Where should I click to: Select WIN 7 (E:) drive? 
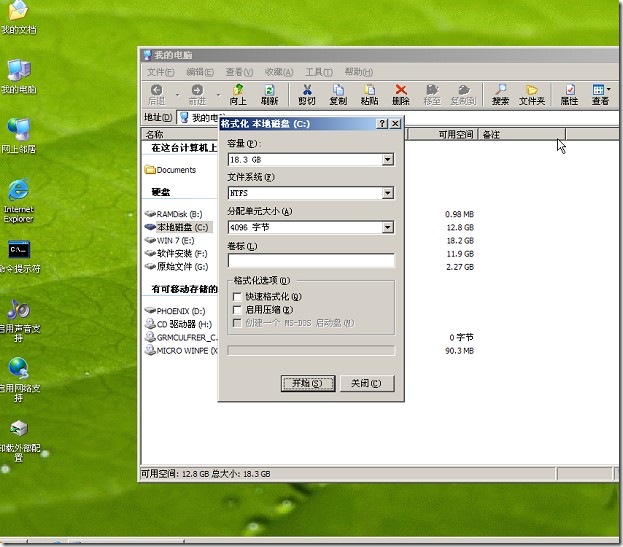tap(170, 241)
